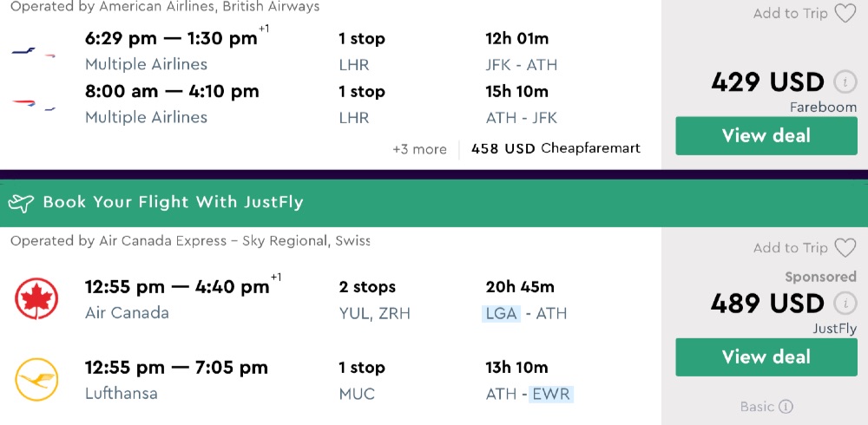868x425 pixels.
Task: Open price info icon next to 429 USD
Action: [845, 82]
